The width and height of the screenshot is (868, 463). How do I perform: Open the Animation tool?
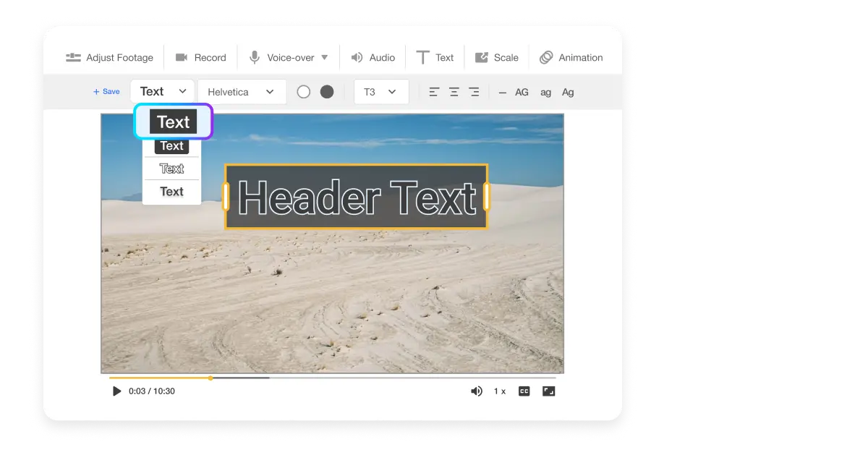pos(571,57)
